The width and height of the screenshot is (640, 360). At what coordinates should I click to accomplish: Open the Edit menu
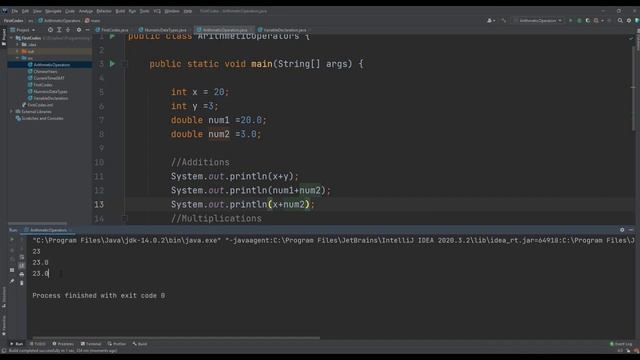[25, 11]
